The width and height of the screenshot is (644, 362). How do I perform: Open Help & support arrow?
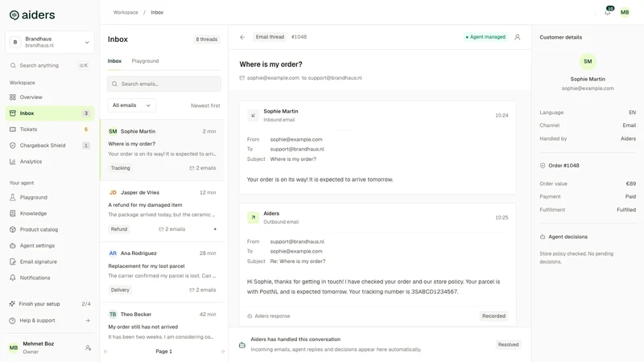coord(88,320)
